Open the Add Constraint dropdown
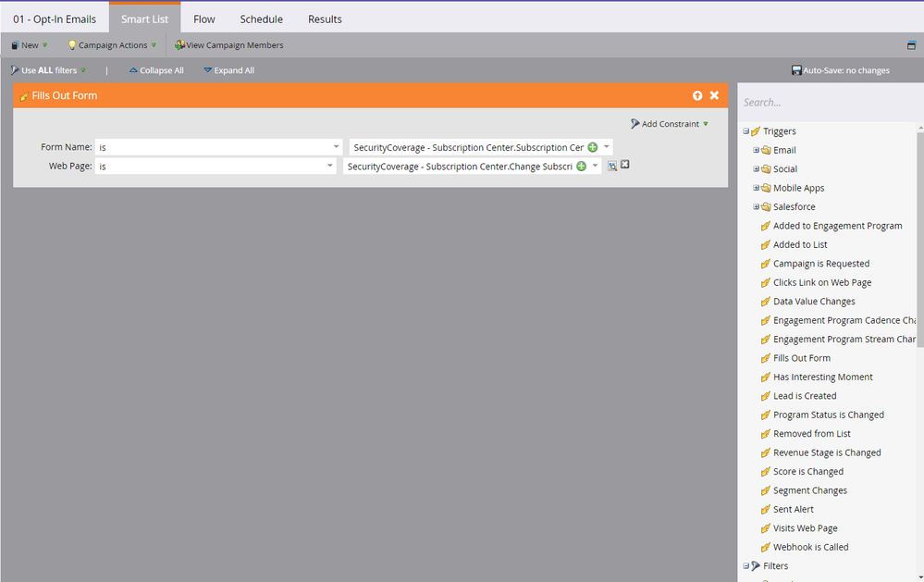 coord(670,124)
